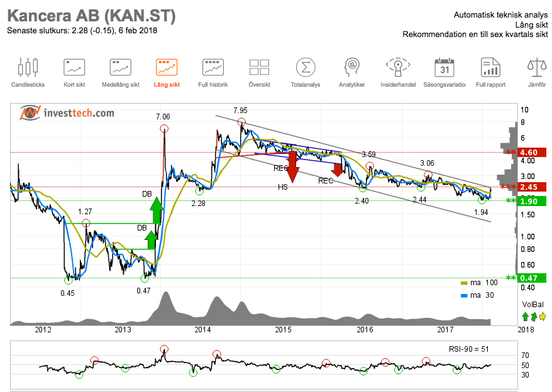Click the "2.40" trough value label

(362, 201)
